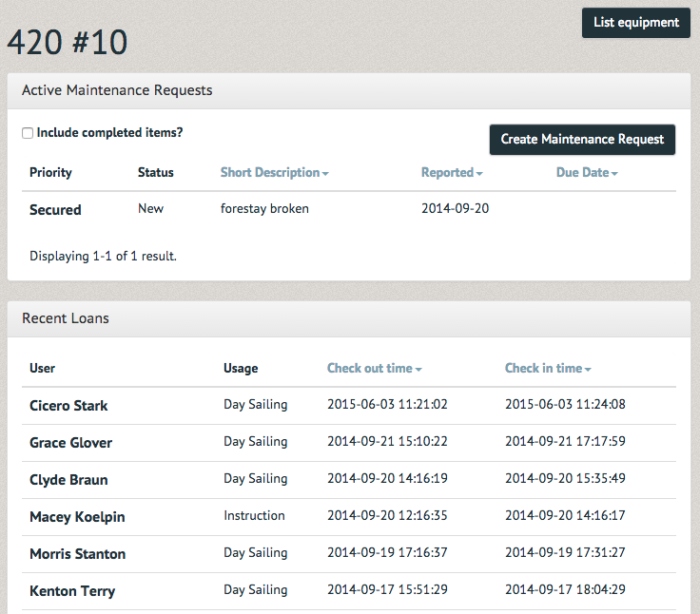This screenshot has height=614, width=700.
Task: Sort by Reported column
Action: click(452, 173)
